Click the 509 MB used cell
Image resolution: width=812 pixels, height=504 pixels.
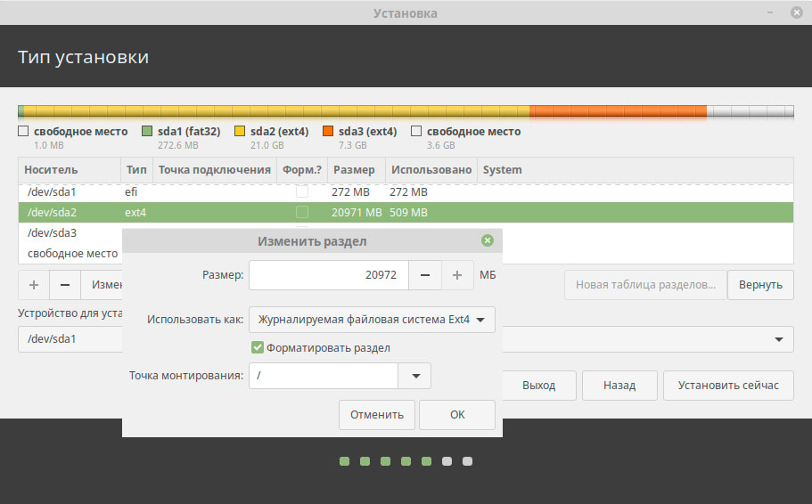pos(408,212)
